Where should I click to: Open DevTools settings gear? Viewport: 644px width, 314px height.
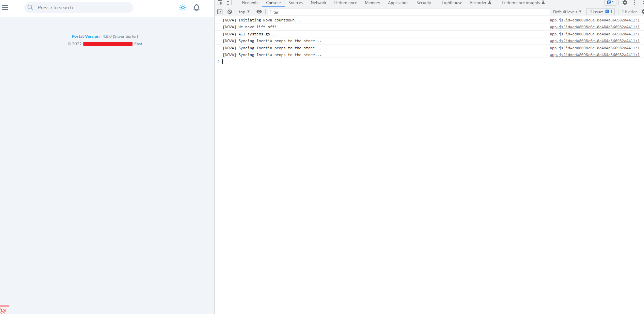pos(625,3)
